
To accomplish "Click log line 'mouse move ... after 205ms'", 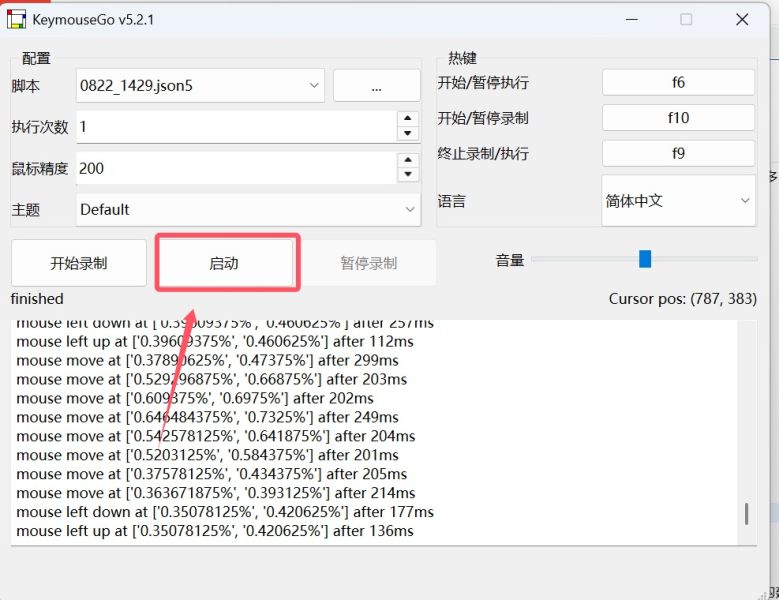I will coord(212,474).
